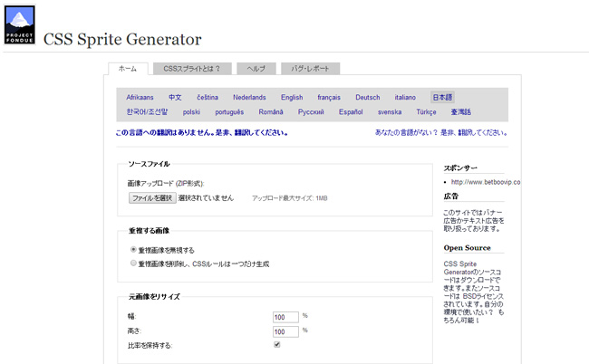The width and height of the screenshot is (589, 364).
Task: Open the ホーム tab
Action: pyautogui.click(x=128, y=69)
